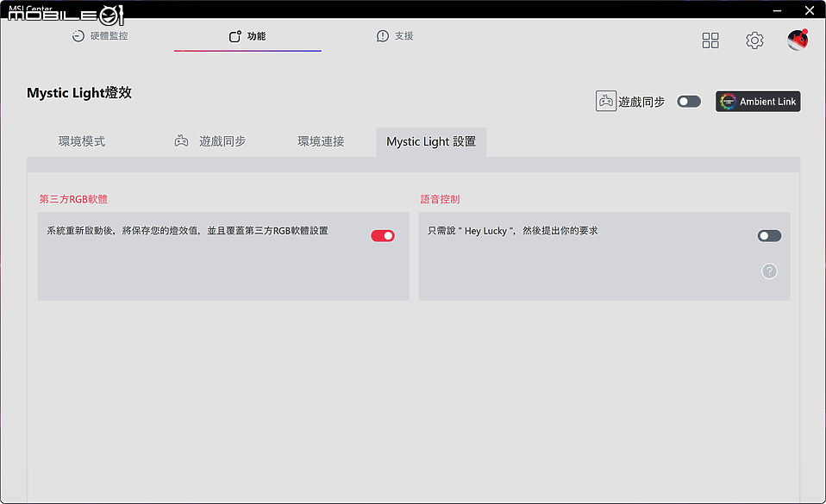The width and height of the screenshot is (826, 504).
Task: Click the support chat bubble icon
Action: (383, 36)
